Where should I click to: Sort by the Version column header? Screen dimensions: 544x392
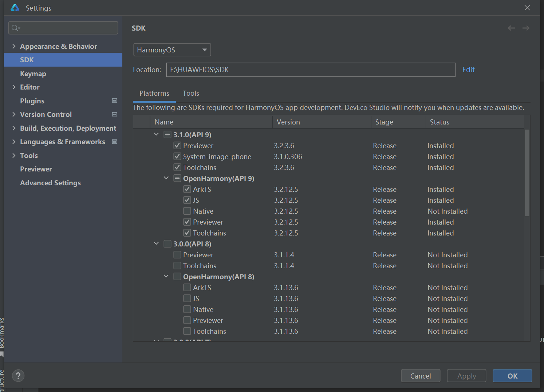coord(322,122)
